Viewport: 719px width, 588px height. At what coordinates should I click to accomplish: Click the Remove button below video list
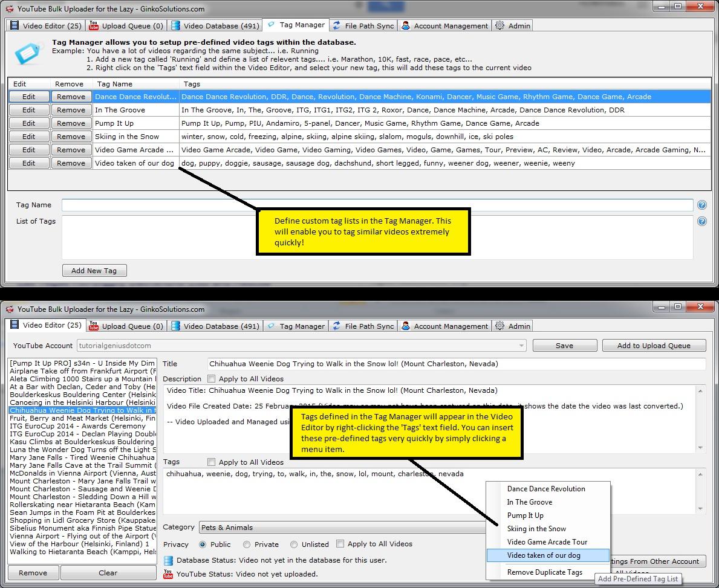click(33, 573)
